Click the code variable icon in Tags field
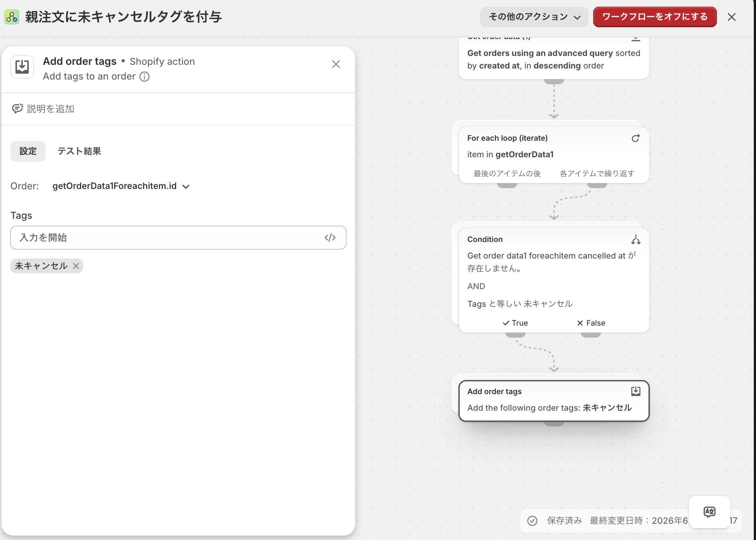The image size is (756, 540). pyautogui.click(x=330, y=238)
